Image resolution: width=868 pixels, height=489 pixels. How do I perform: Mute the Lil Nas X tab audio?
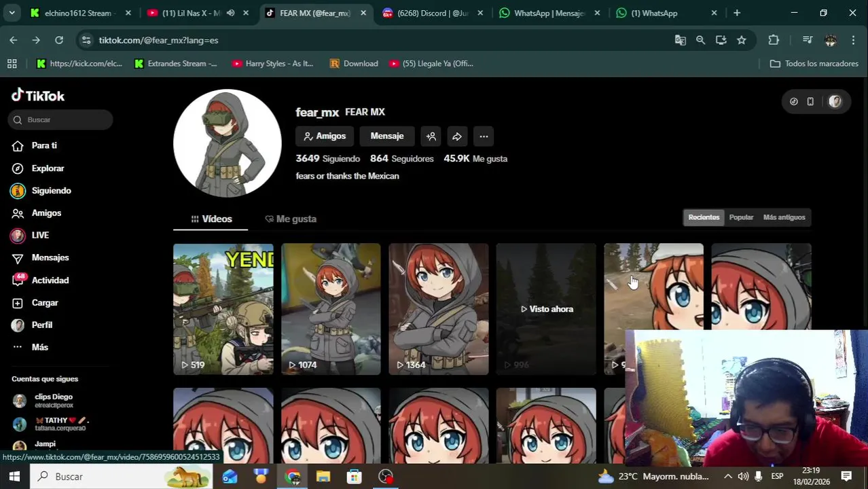pos(230,13)
